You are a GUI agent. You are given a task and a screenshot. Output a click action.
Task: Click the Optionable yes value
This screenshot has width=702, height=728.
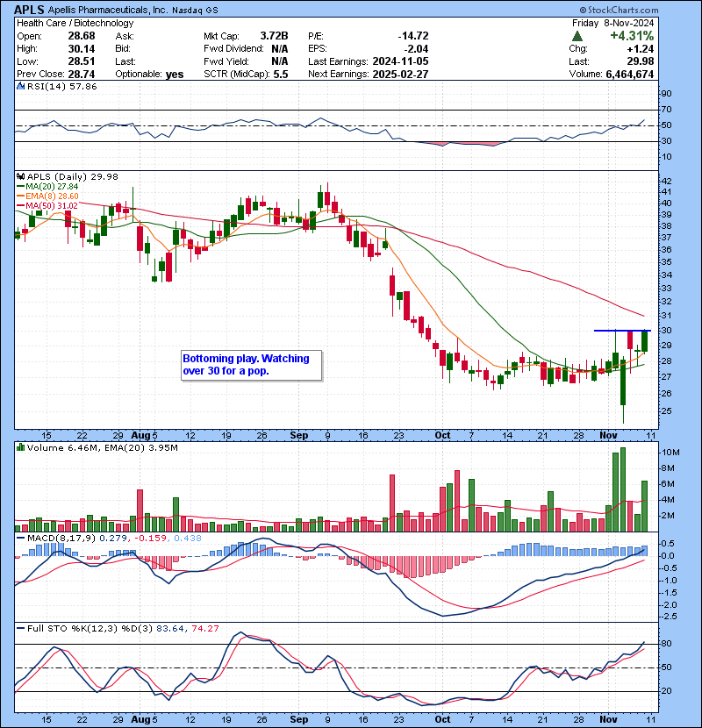175,75
